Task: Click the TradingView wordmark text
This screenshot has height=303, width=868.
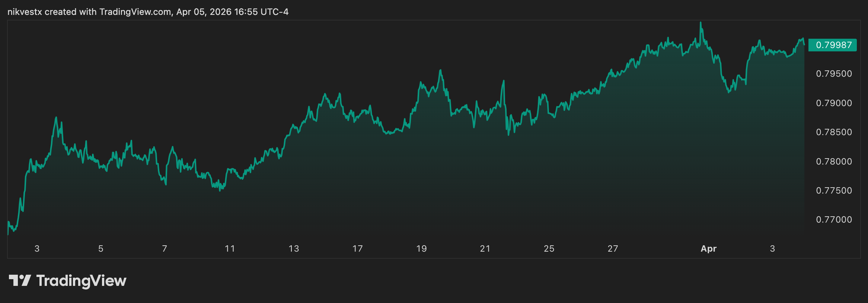Action: [x=81, y=281]
